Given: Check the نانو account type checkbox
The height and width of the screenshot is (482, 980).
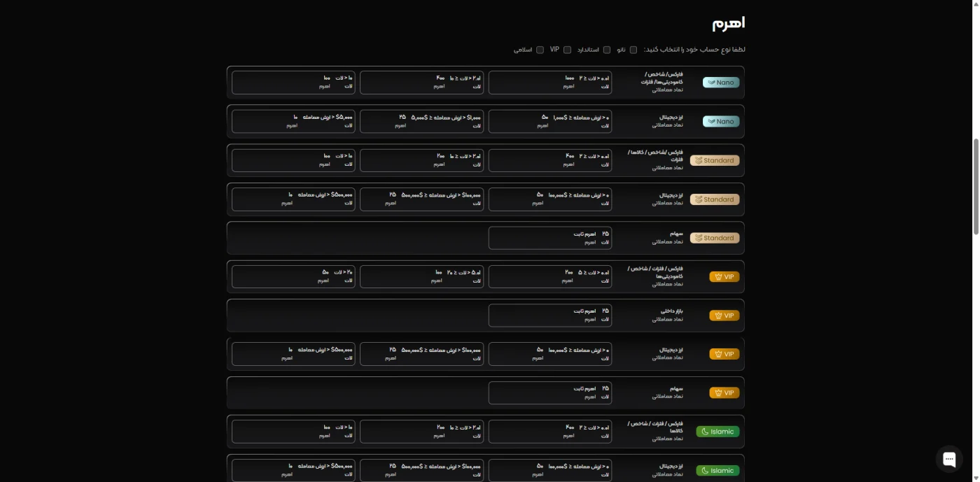Looking at the screenshot, I should (x=633, y=50).
